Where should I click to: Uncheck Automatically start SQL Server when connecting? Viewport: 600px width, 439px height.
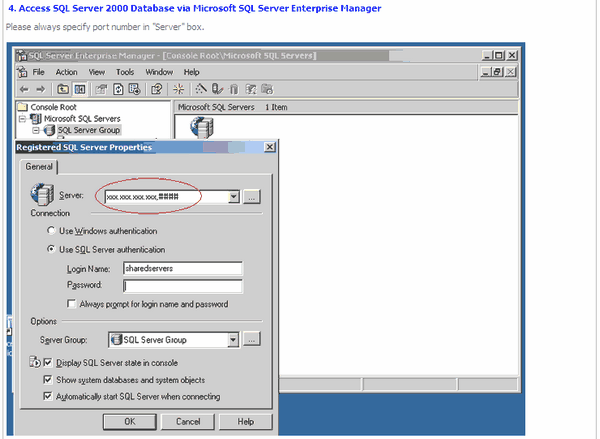coord(48,396)
